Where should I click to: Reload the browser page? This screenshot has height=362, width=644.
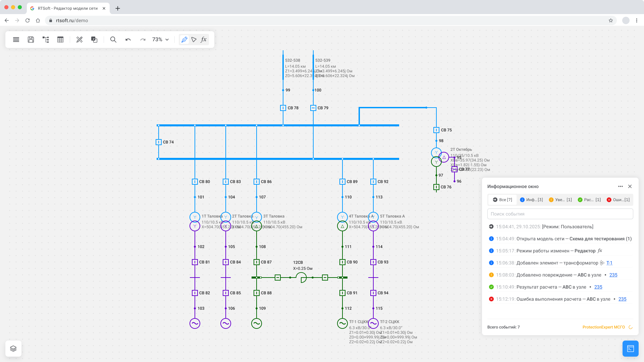click(28, 20)
